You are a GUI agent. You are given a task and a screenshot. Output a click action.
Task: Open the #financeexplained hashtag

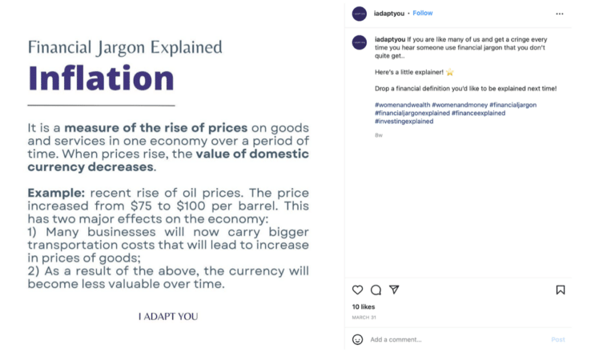point(479,113)
